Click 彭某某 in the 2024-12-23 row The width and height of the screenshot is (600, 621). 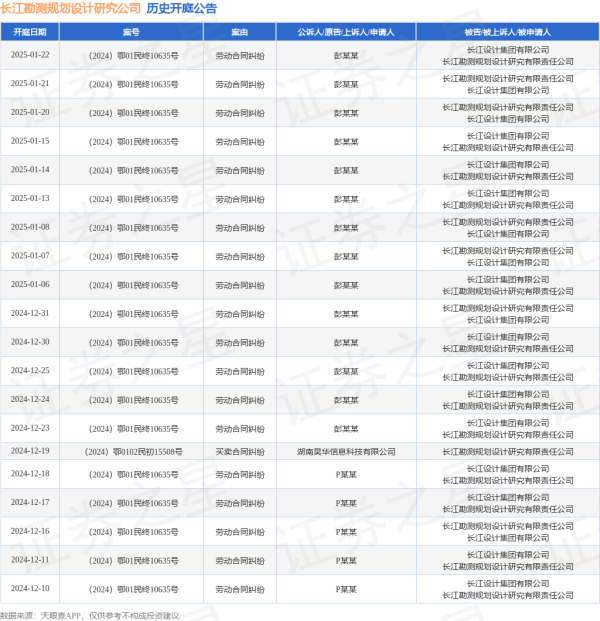click(346, 429)
